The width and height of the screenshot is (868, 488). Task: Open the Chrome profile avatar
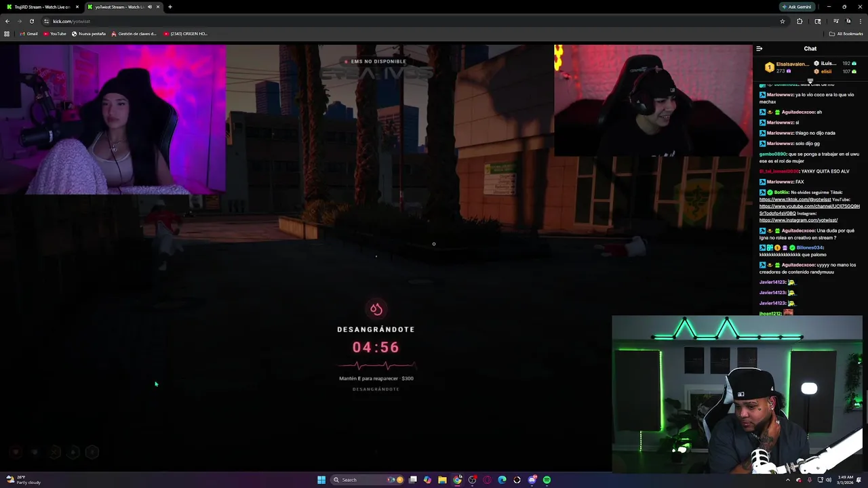(848, 21)
